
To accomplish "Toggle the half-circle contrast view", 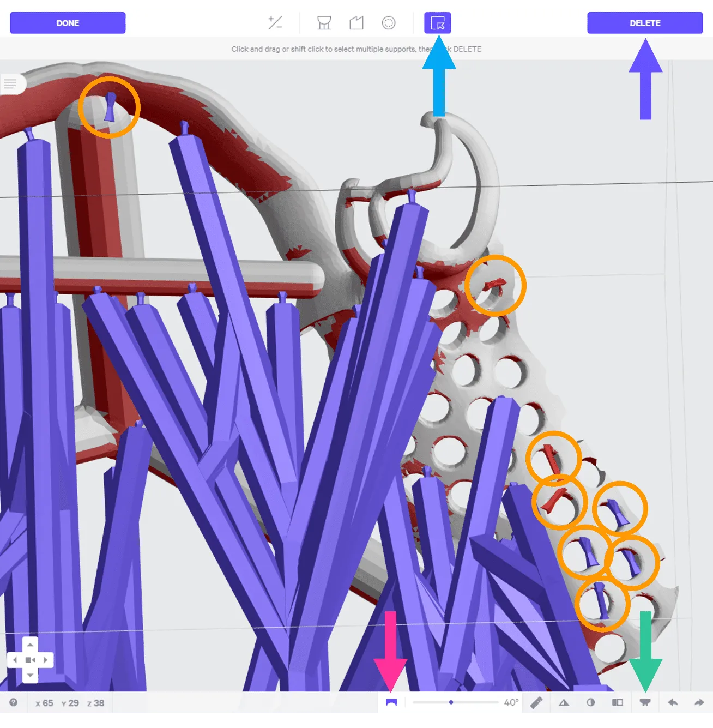I will pos(591,702).
